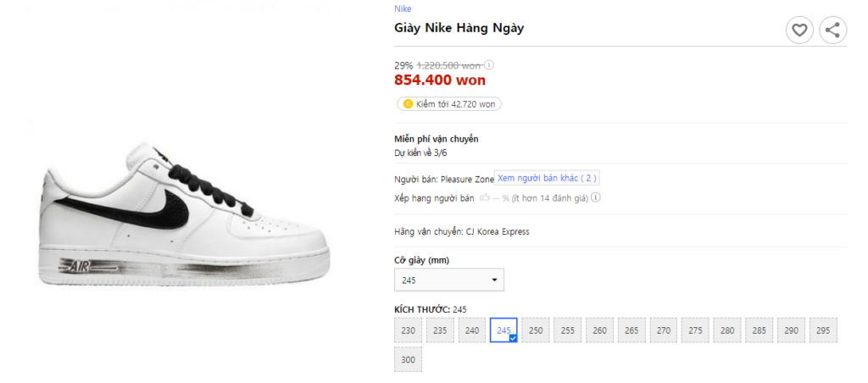Click the info icon next to seller rating

coord(596,197)
